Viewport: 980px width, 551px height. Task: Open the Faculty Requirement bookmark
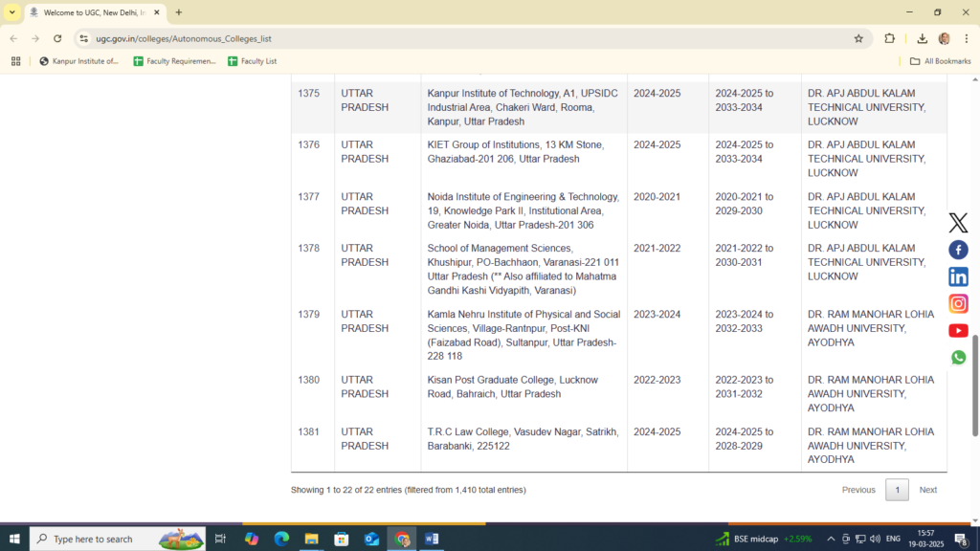174,61
